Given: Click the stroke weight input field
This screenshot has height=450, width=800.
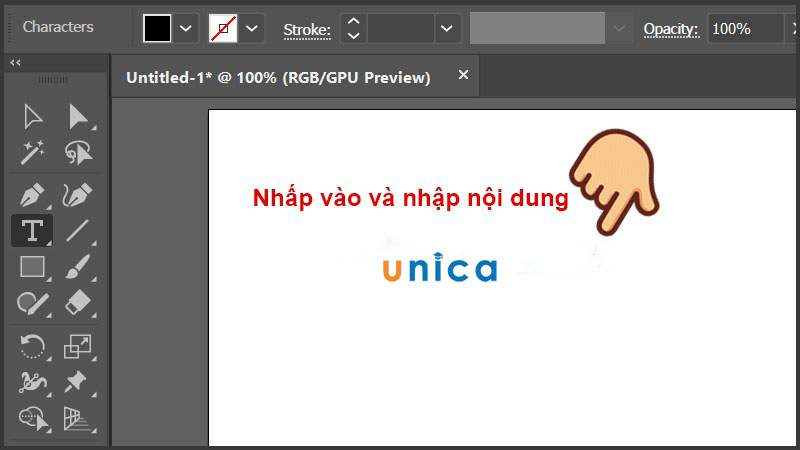Looking at the screenshot, I should 401,29.
